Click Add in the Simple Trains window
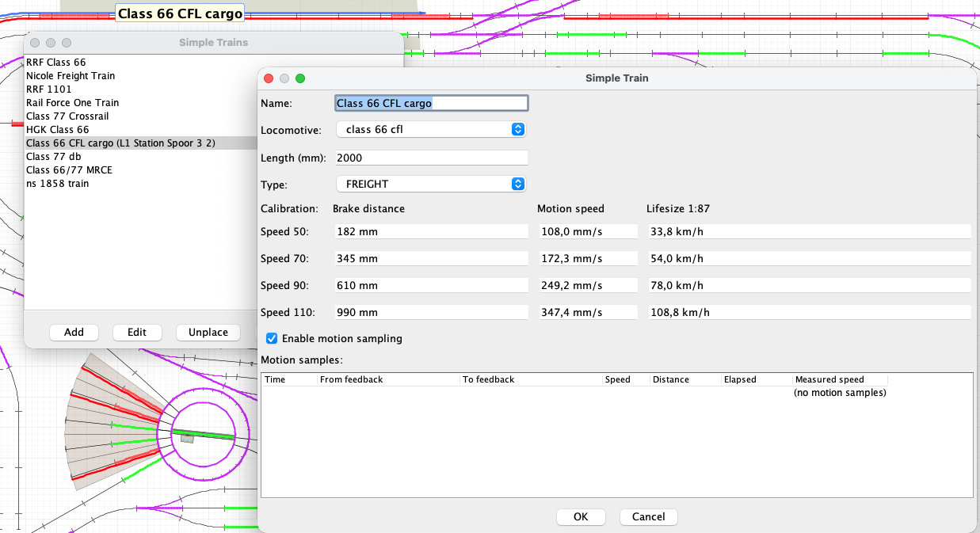The image size is (980, 533). [x=74, y=332]
